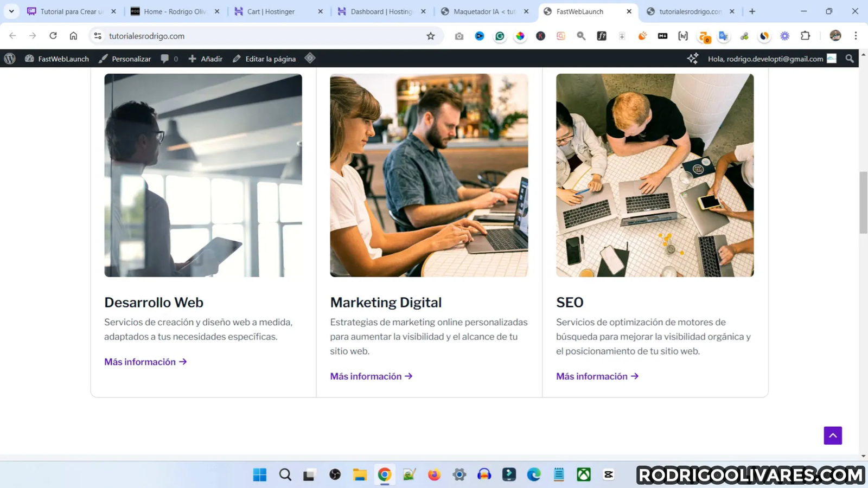Open the browser Extensions puzzle icon
The image size is (868, 488).
tap(806, 36)
